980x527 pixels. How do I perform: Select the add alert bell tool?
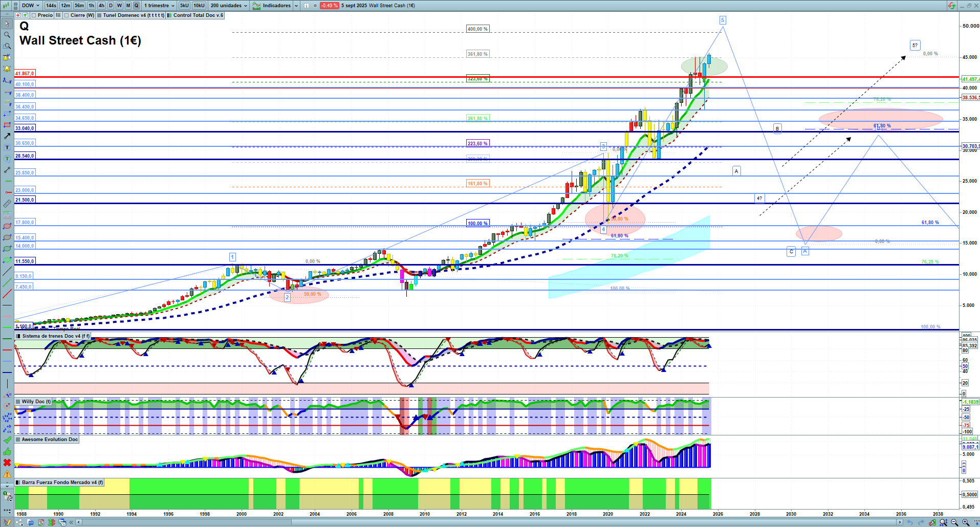click(x=7, y=69)
